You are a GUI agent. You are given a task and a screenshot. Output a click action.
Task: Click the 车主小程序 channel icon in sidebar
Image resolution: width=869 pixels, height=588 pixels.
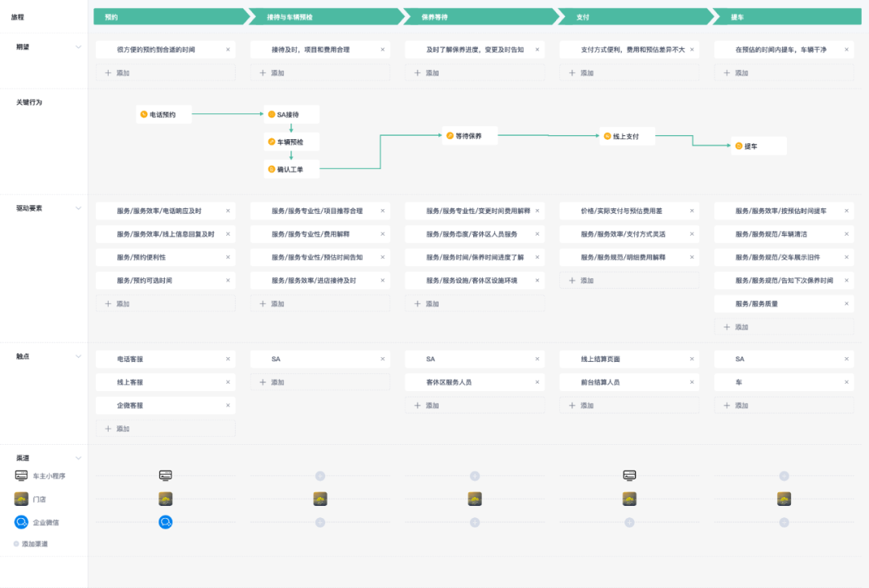point(22,475)
